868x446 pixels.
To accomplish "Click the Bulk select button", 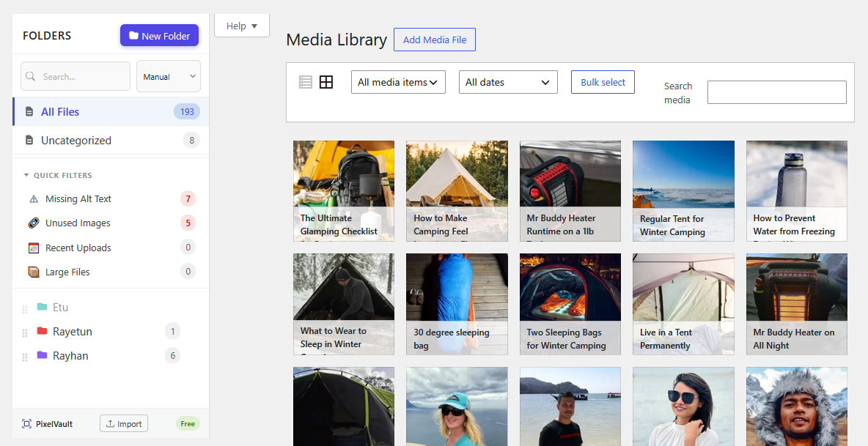I will click(603, 82).
